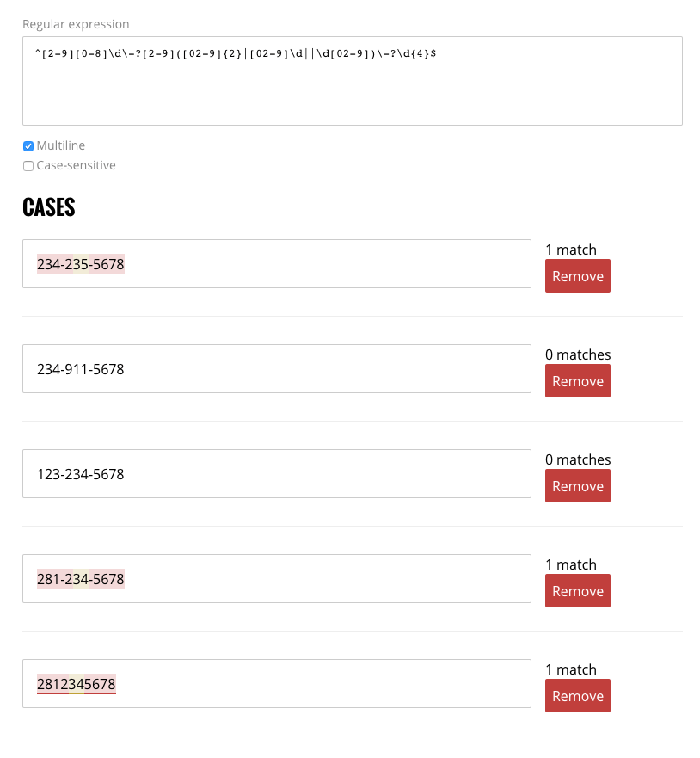
Task: Select the test case containing 234-235-5678
Action: (277, 263)
